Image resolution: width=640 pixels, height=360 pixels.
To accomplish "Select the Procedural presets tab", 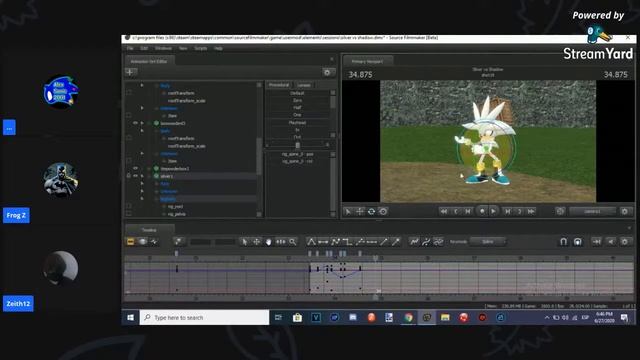I will point(279,85).
